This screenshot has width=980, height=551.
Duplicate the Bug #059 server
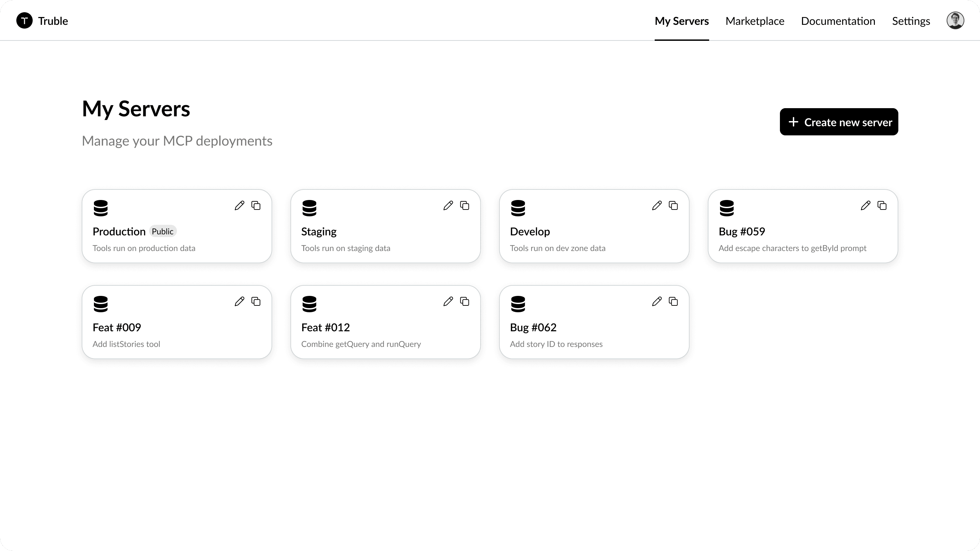[x=882, y=206]
